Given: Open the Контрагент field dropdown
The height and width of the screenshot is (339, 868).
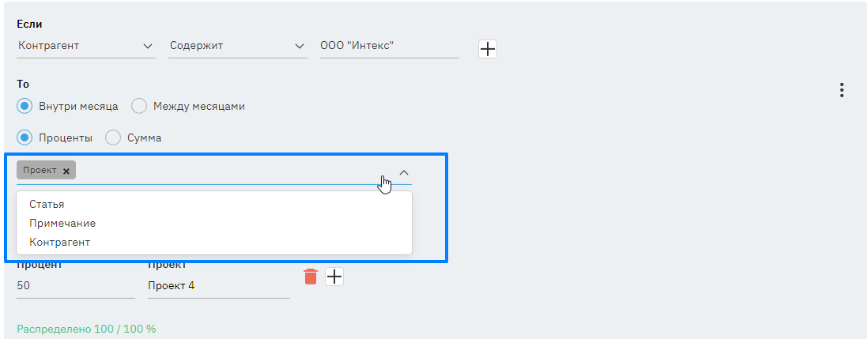Looking at the screenshot, I should pyautogui.click(x=85, y=46).
